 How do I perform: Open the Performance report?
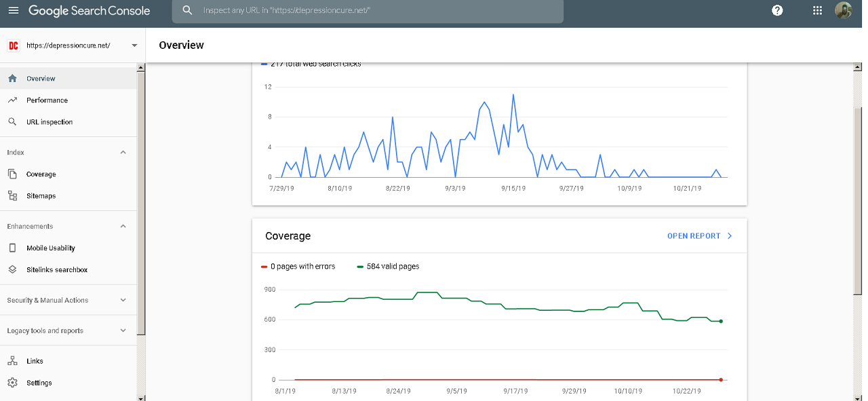68,100
